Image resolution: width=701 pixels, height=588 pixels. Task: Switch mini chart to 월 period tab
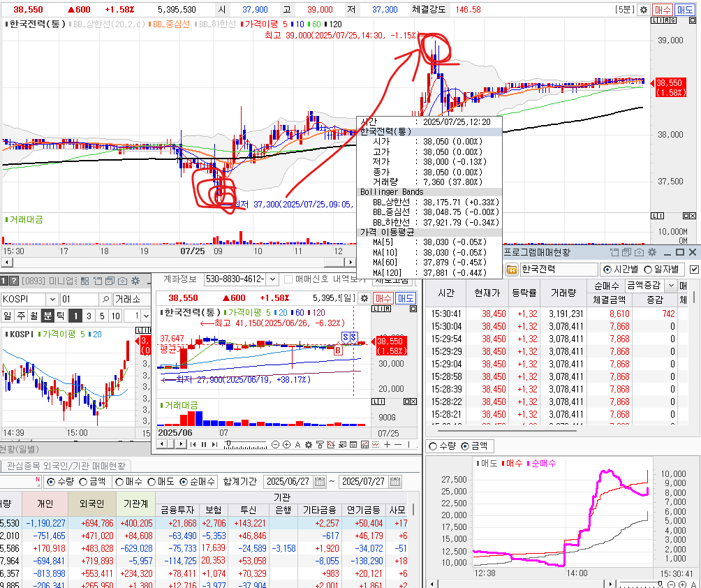point(34,316)
